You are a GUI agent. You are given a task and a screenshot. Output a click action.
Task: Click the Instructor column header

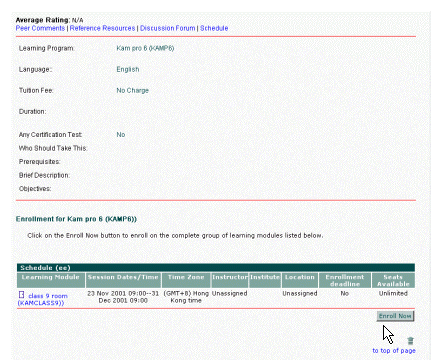[230, 280]
